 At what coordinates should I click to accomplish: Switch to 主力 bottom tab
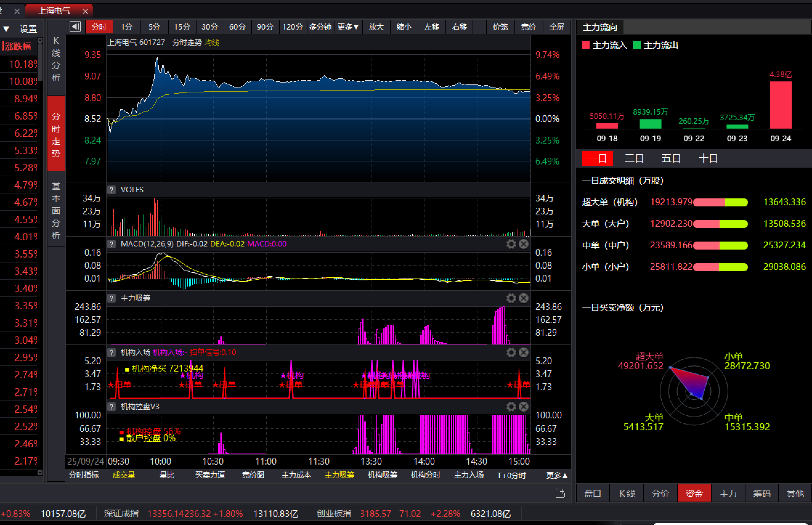tap(728, 493)
